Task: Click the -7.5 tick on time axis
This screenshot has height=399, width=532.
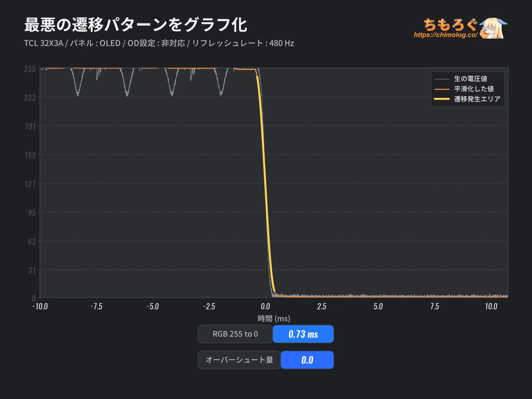Action: 96,306
